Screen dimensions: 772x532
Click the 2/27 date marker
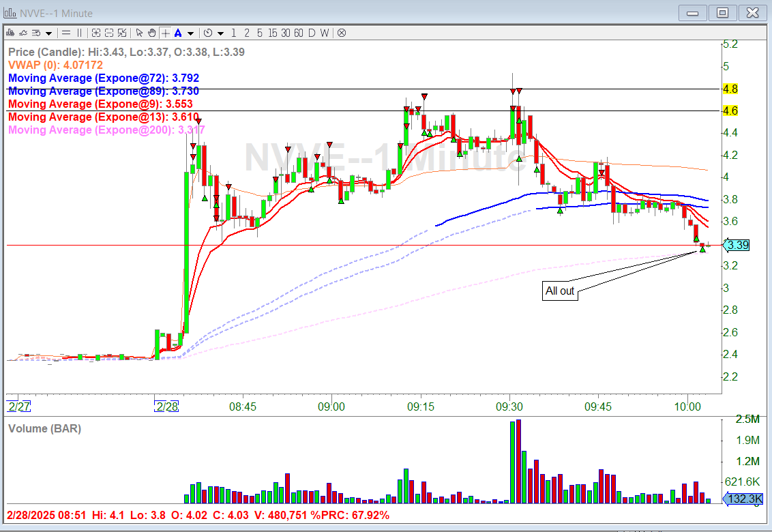click(18, 407)
